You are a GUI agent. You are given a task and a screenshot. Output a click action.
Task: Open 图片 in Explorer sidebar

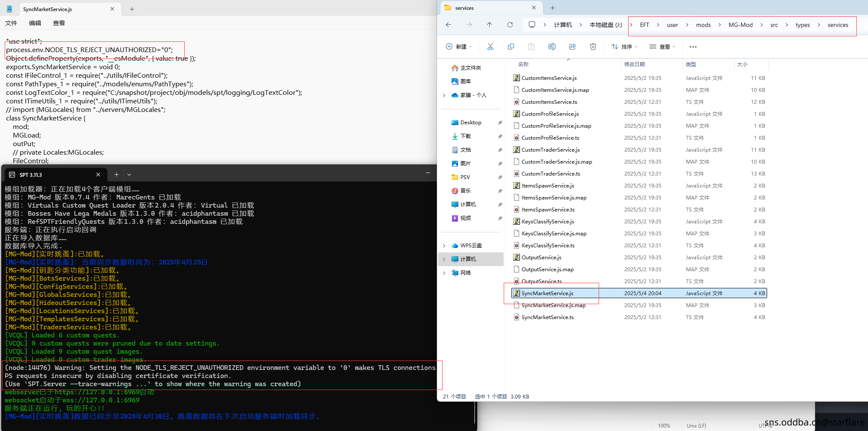click(x=465, y=164)
